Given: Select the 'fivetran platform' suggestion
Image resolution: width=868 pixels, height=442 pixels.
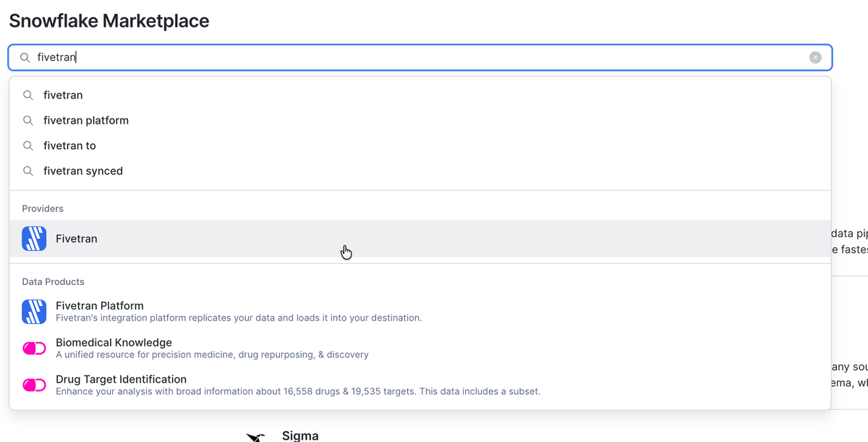Looking at the screenshot, I should 420,121.
